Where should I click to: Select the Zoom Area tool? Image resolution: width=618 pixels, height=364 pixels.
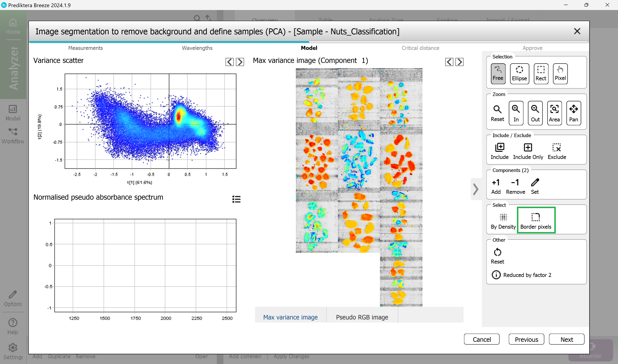554,113
